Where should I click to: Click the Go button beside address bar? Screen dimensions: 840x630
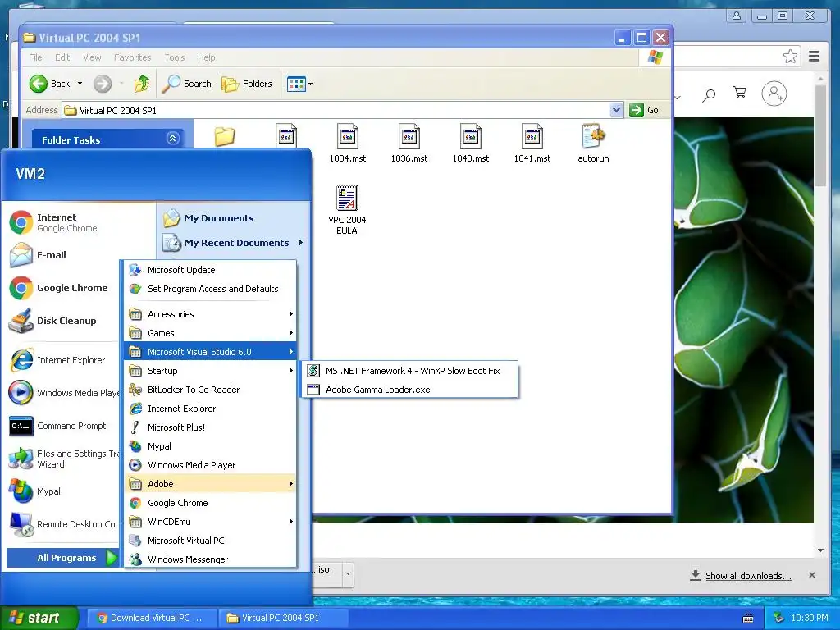pyautogui.click(x=644, y=110)
